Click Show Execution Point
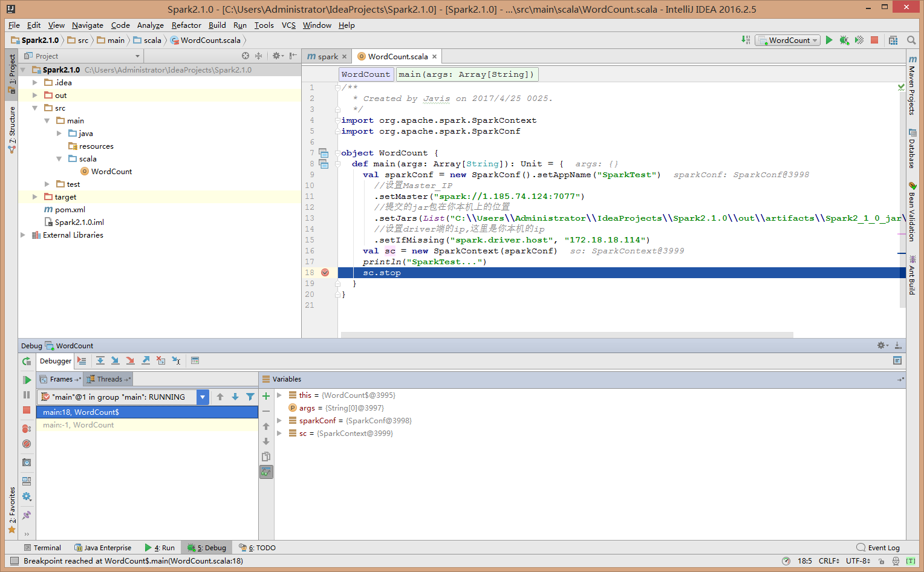The width and height of the screenshot is (924, 572). pyautogui.click(x=82, y=360)
